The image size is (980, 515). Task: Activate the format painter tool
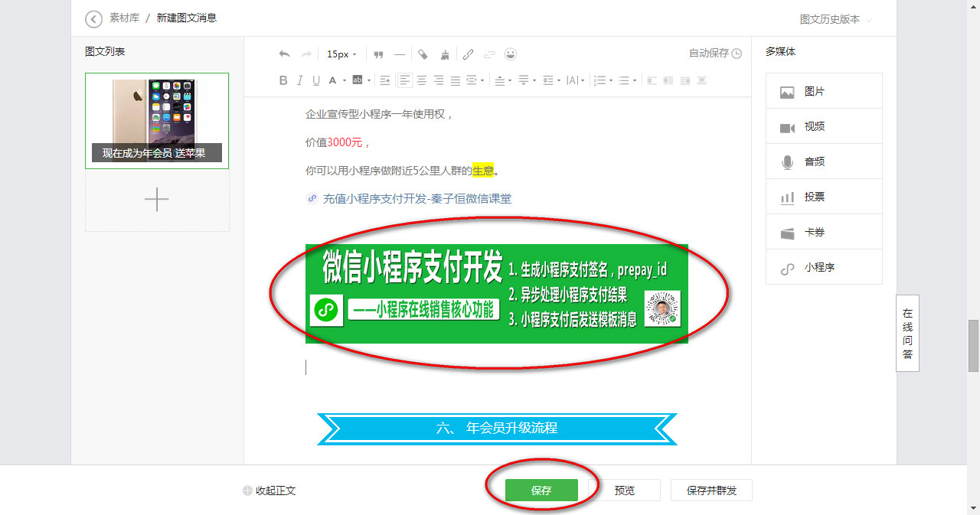[x=423, y=54]
